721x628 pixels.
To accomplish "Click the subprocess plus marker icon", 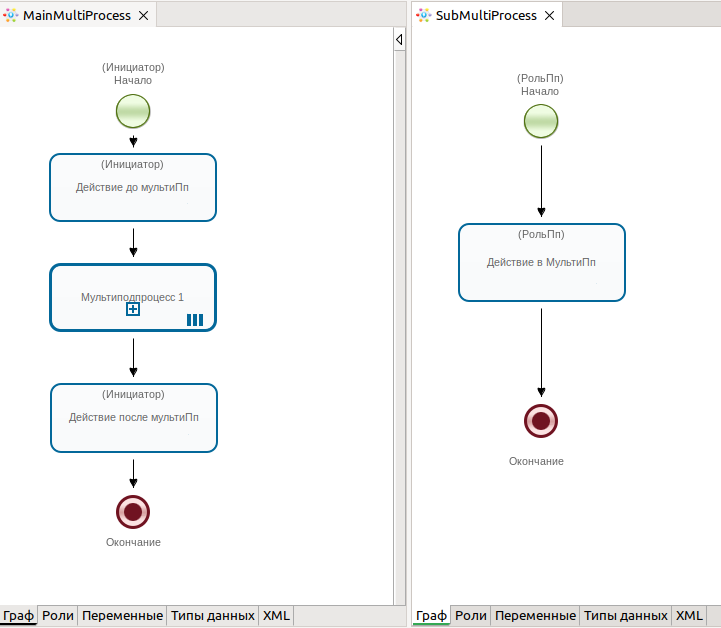I will (133, 310).
